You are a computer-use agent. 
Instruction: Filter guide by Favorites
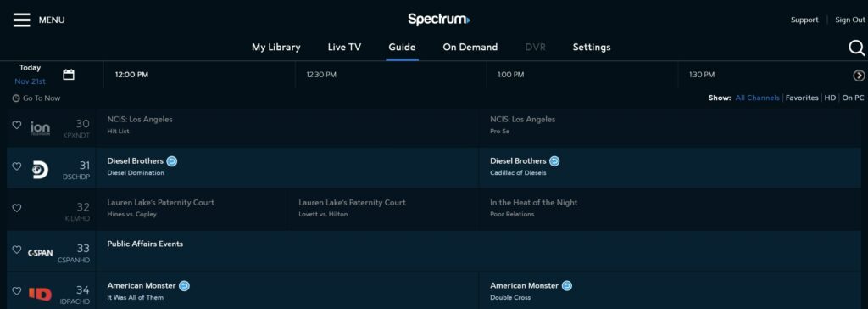click(x=802, y=98)
